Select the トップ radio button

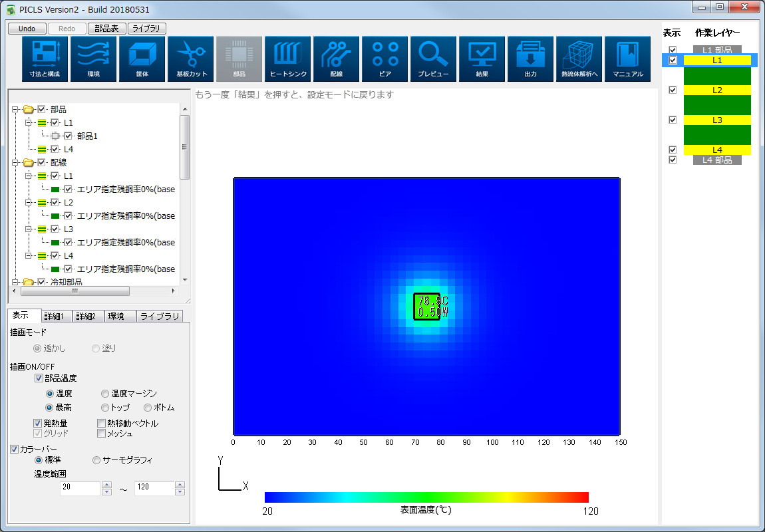click(x=105, y=408)
